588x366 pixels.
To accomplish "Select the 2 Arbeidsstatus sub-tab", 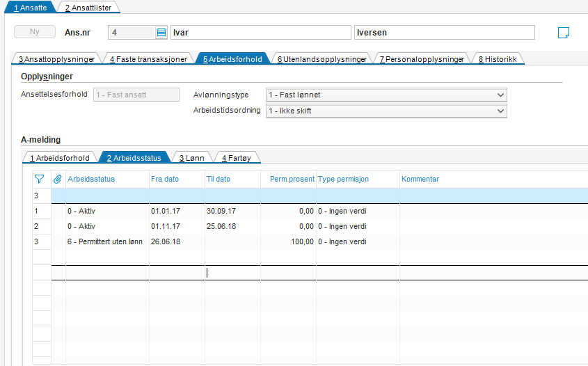I will click(134, 158).
